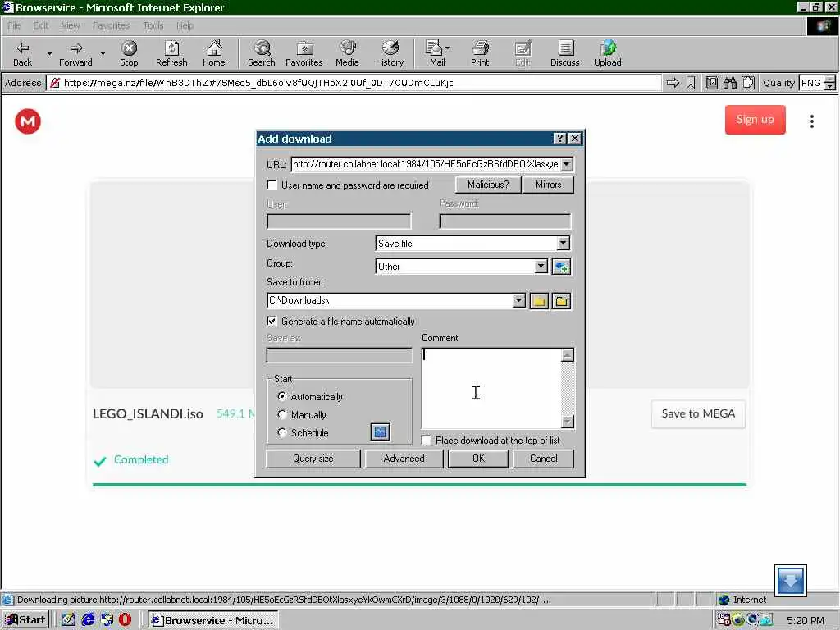
Task: Click the Print toolbar icon
Action: click(480, 53)
